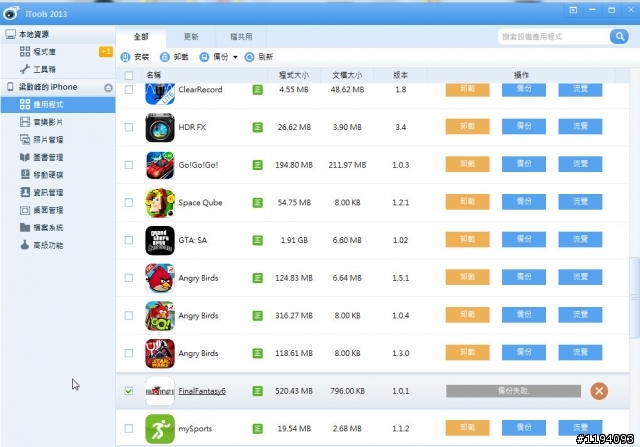The image size is (640, 447).
Task: Click the Angry Birds Go 1.0.4 icon
Action: click(160, 316)
